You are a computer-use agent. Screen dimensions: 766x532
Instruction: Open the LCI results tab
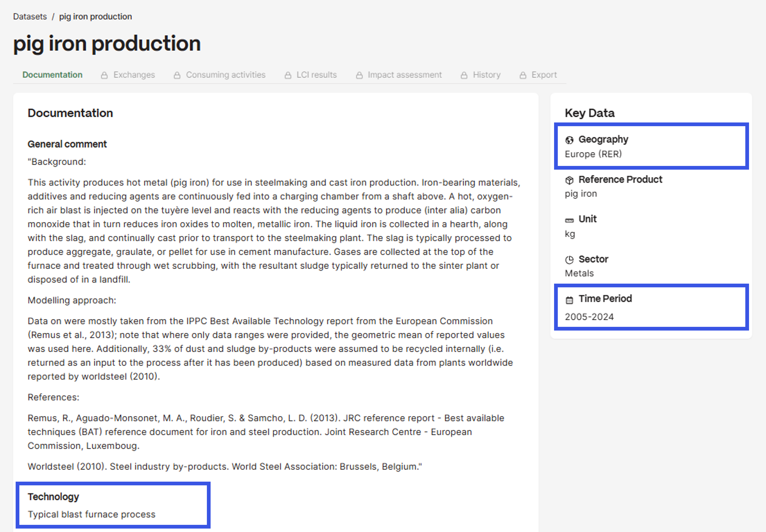[316, 75]
